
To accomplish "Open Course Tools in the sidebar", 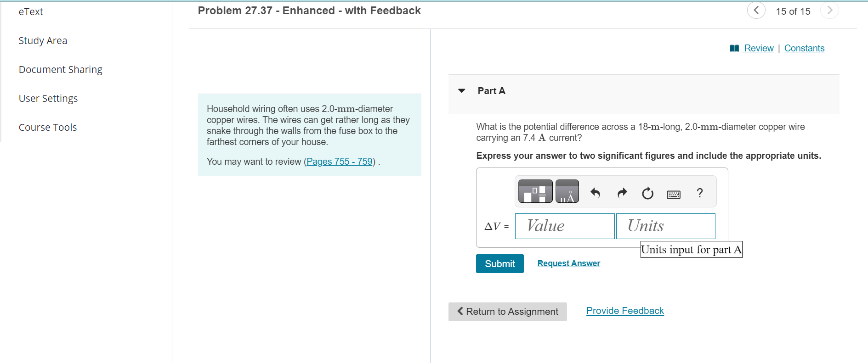I will pyautogui.click(x=47, y=127).
